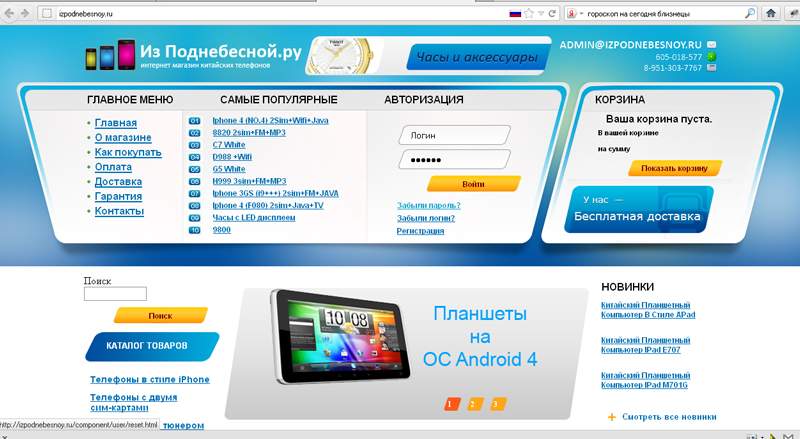Open Планшетный Компьютер В Стиле APad link

pos(648,310)
